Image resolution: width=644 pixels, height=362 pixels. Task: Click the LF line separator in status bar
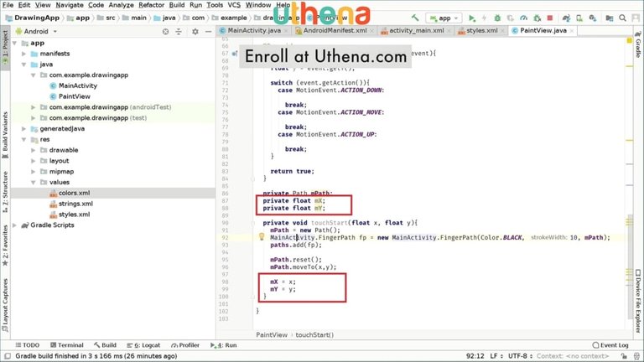(x=496, y=356)
